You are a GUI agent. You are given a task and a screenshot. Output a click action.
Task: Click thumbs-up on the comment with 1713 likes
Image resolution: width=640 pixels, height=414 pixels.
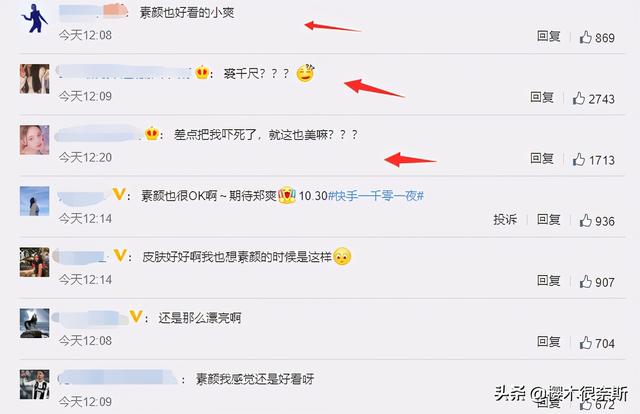578,159
